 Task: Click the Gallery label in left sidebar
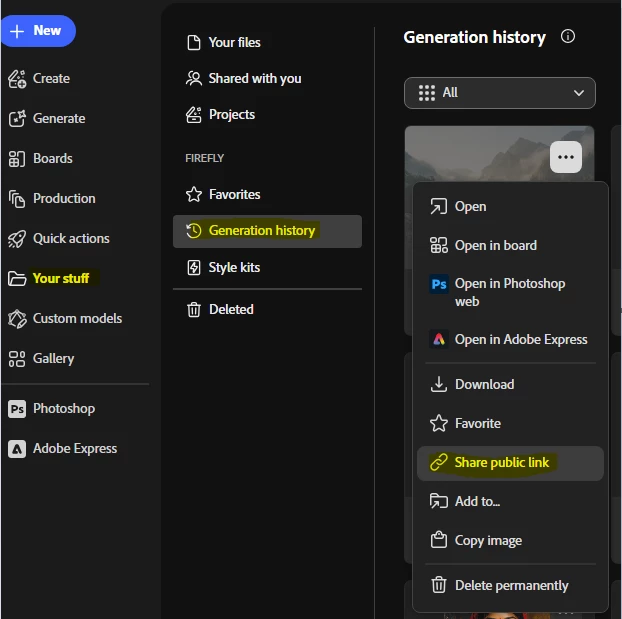point(54,359)
